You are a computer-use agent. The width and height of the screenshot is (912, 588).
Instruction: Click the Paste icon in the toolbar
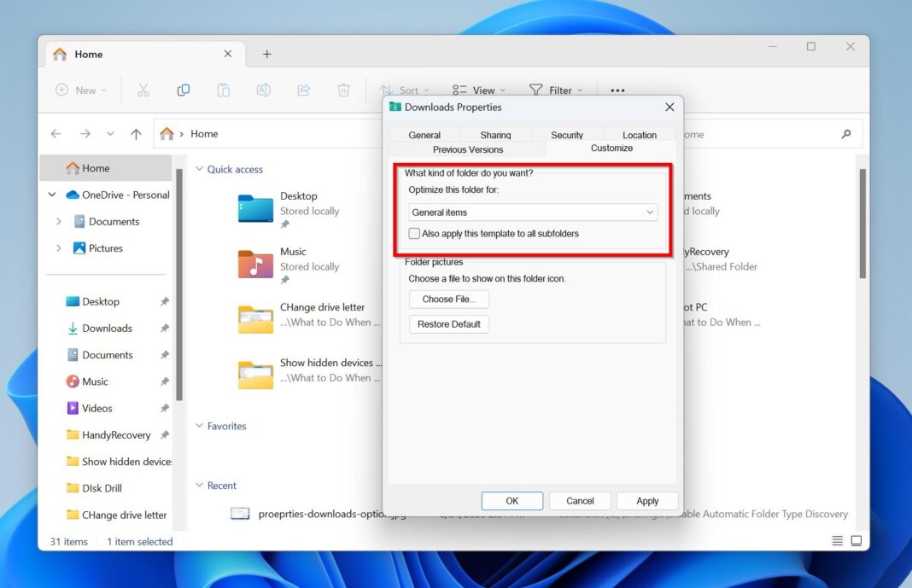[223, 90]
